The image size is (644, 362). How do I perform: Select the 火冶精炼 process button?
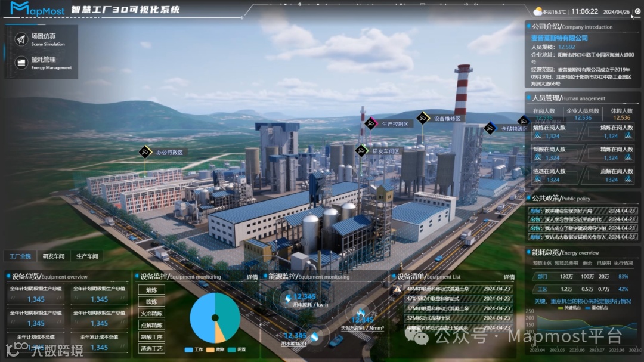(x=151, y=314)
